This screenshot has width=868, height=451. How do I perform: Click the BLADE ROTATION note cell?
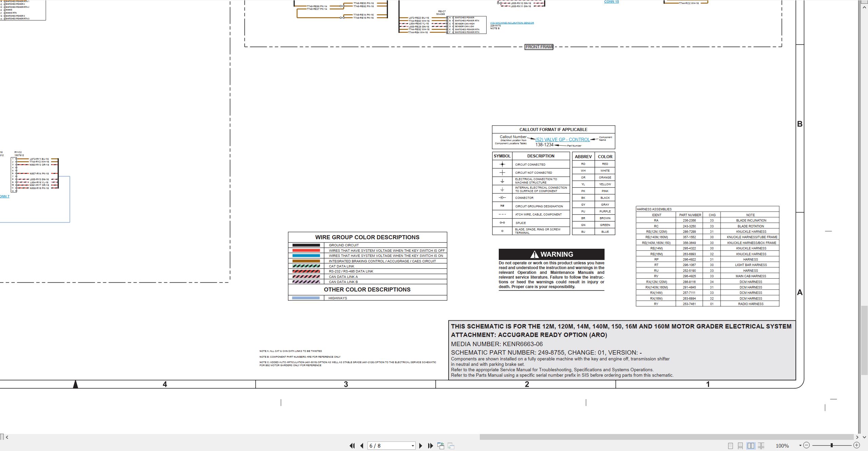(x=750, y=226)
